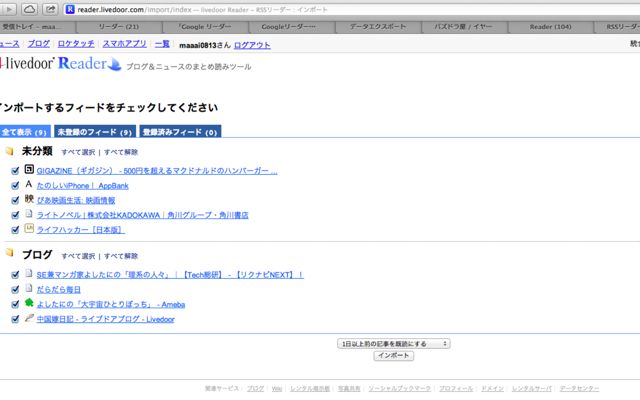Uncheck the GIGAZINE feed checkbox
Image resolution: width=640 pixels, height=400 pixels.
point(15,171)
